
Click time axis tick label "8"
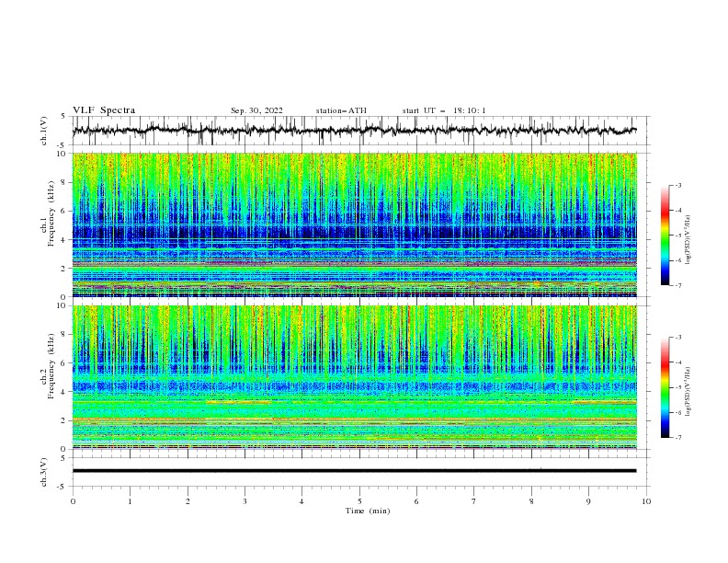pos(531,501)
